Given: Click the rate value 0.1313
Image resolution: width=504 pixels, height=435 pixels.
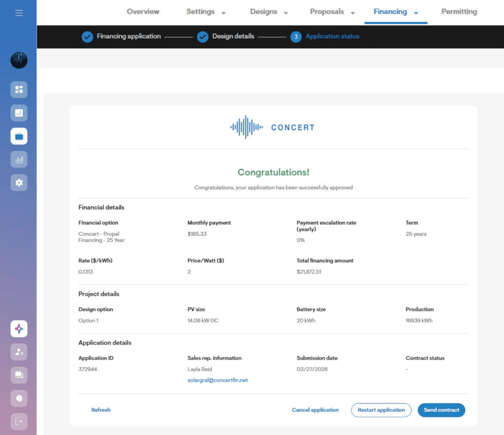Looking at the screenshot, I should (86, 272).
